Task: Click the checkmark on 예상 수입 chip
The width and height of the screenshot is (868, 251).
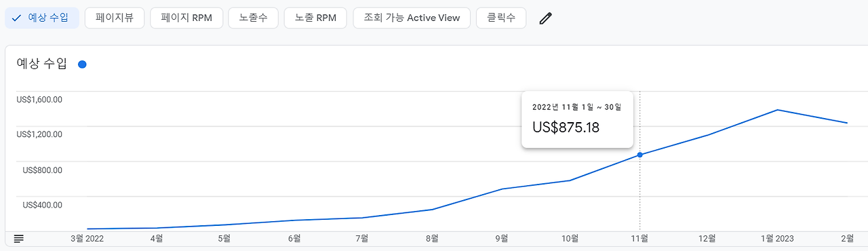Action: tap(17, 18)
